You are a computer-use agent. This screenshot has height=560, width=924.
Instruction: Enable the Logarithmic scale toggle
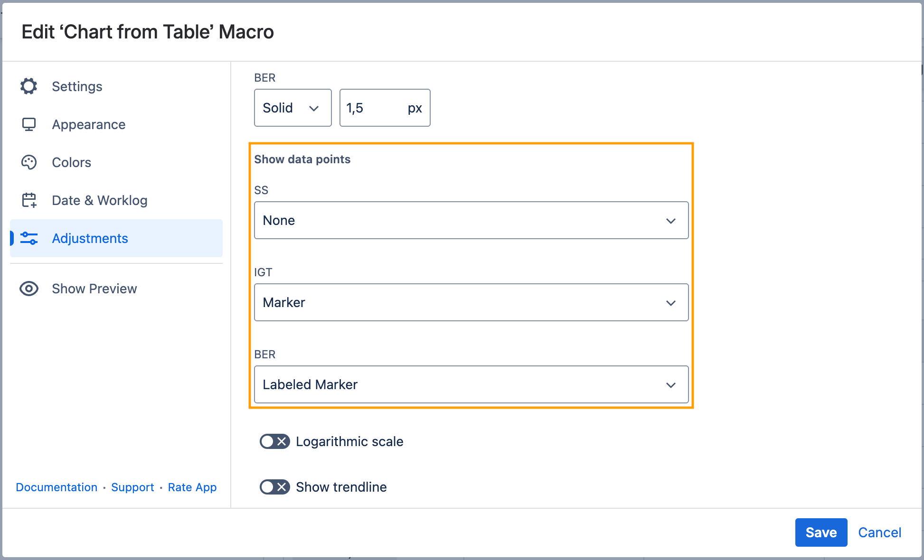(274, 441)
